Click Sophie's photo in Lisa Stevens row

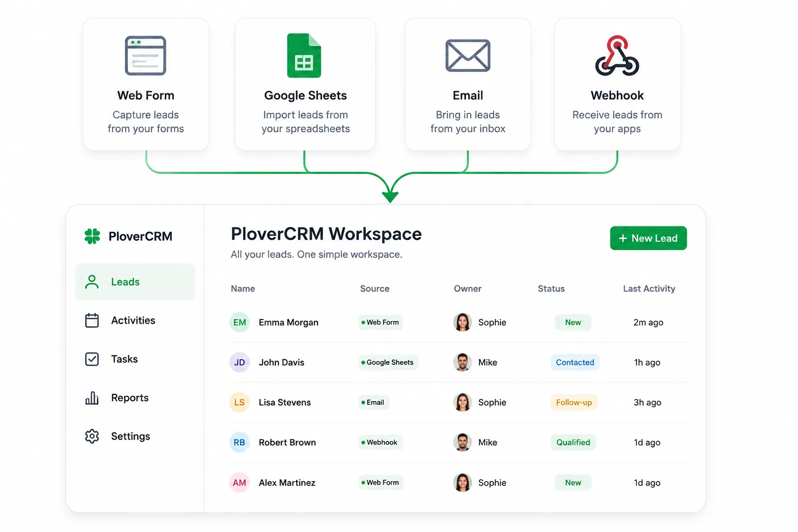tap(462, 402)
